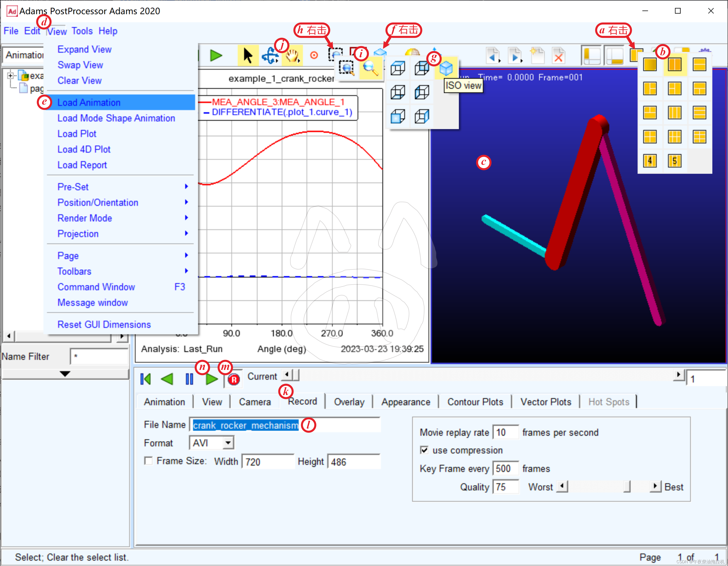Open the Tools menu

(x=82, y=31)
